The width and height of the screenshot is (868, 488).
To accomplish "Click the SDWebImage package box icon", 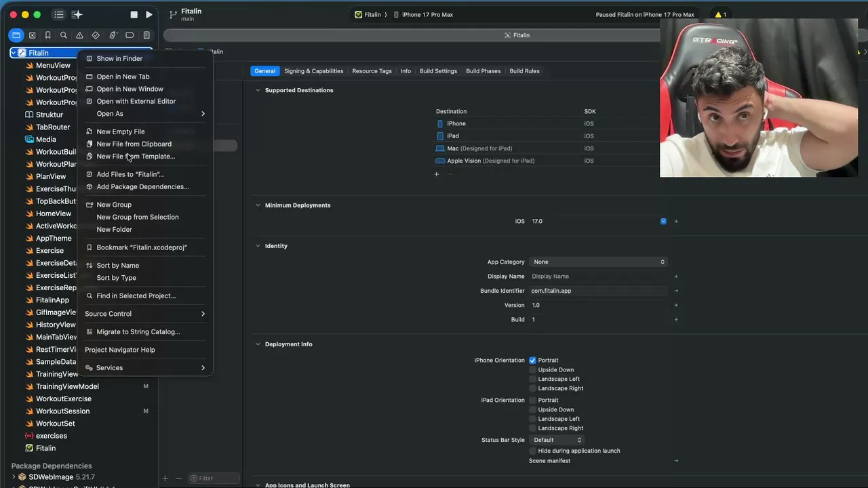I will tap(22, 477).
